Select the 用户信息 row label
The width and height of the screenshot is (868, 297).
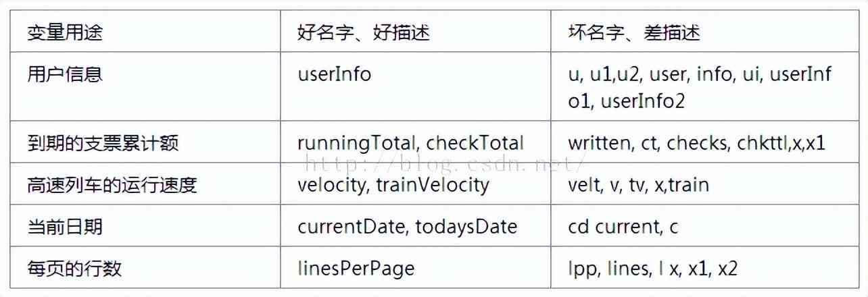click(65, 74)
